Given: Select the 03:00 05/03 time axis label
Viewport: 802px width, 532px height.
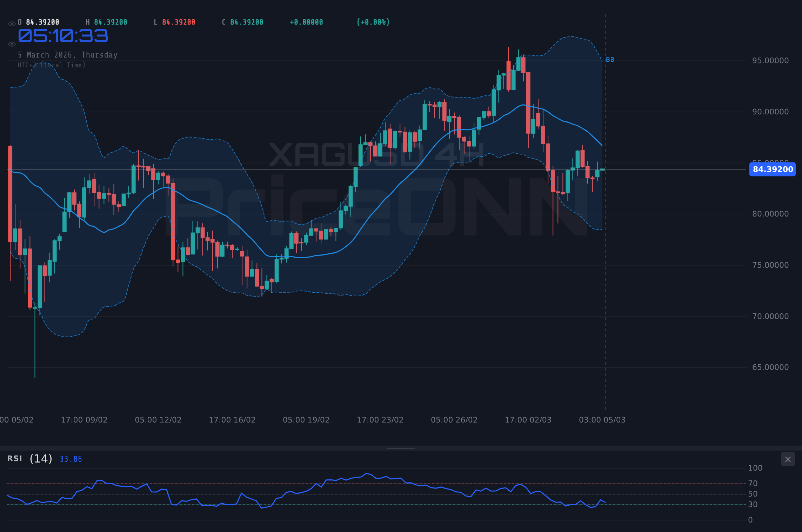Looking at the screenshot, I should [602, 419].
